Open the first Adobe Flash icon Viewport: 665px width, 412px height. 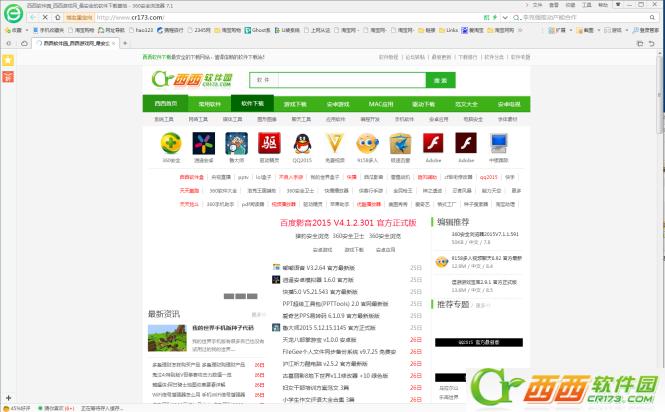433,143
